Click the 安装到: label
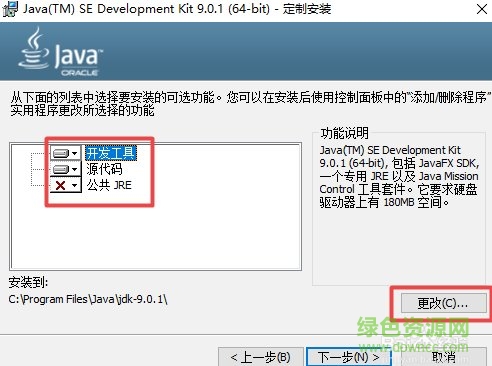 click(28, 283)
